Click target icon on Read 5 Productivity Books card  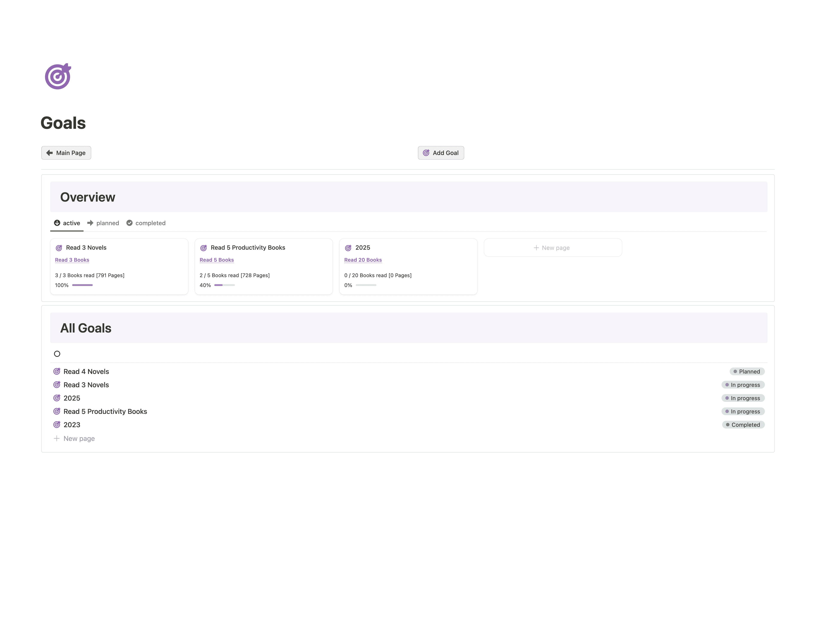pyautogui.click(x=204, y=248)
